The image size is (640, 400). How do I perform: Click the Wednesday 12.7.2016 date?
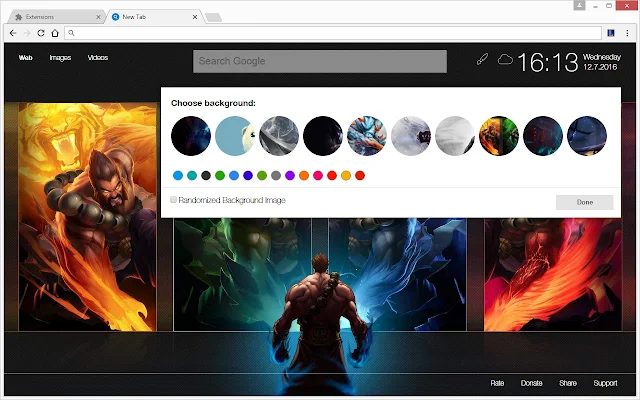click(602, 62)
